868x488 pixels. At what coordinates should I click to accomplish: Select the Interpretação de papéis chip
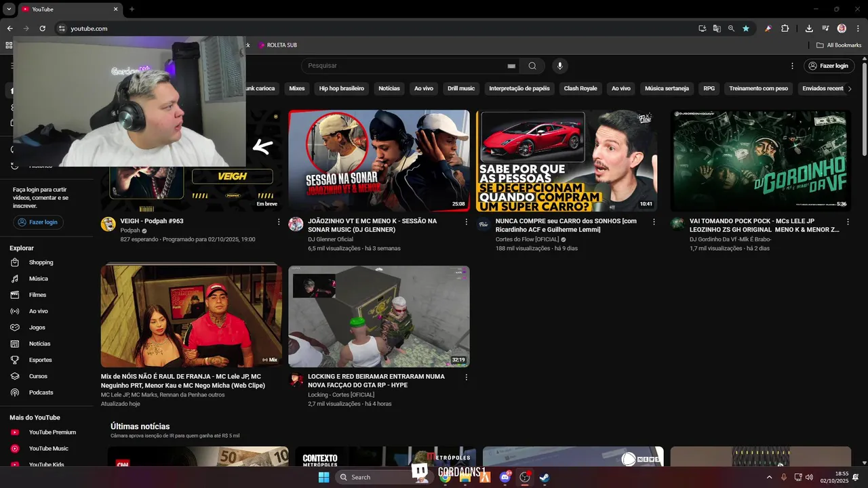coord(519,88)
